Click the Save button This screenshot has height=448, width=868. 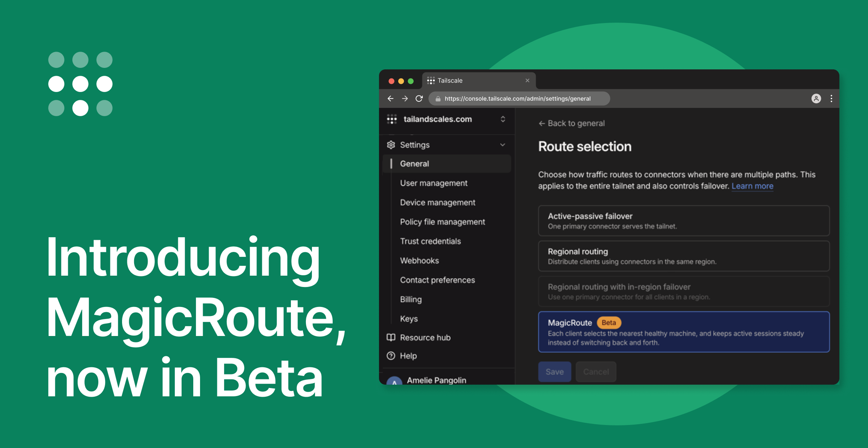pos(555,372)
